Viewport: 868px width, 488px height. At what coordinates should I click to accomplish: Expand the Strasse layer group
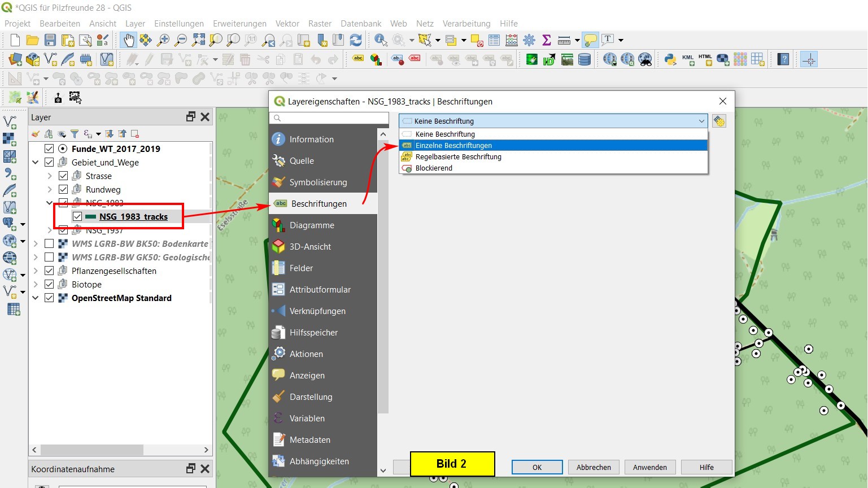[x=50, y=176]
